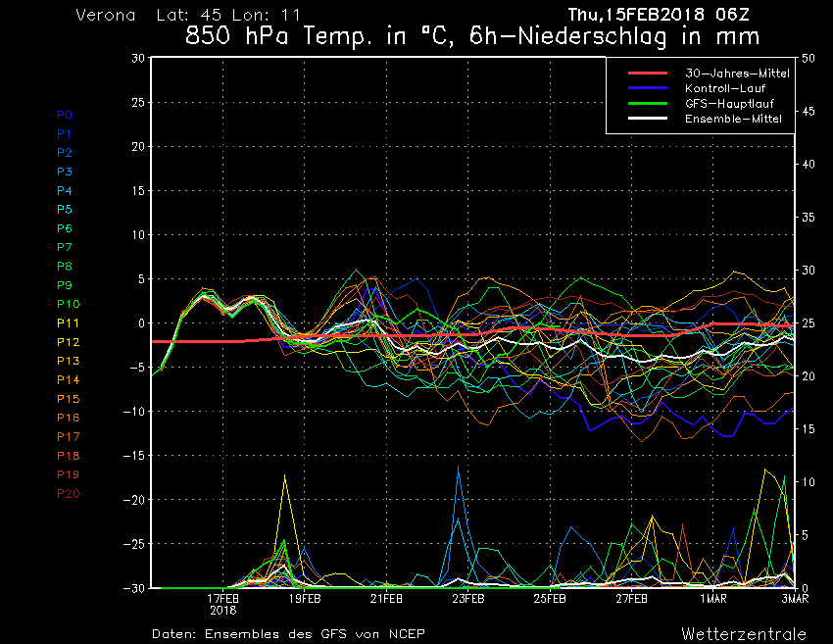833x644 pixels.
Task: Click the P14 ensemble member label
Action: pyautogui.click(x=69, y=380)
